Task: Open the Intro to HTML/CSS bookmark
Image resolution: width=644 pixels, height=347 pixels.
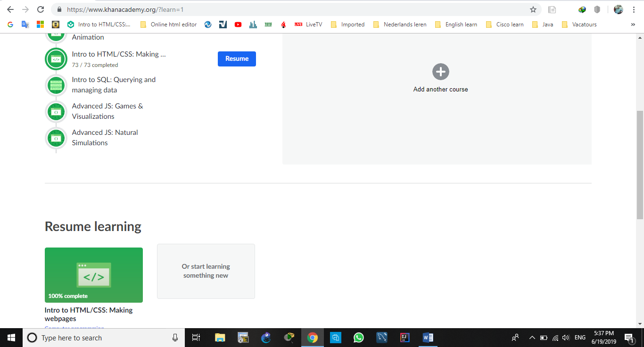Action: [99, 25]
